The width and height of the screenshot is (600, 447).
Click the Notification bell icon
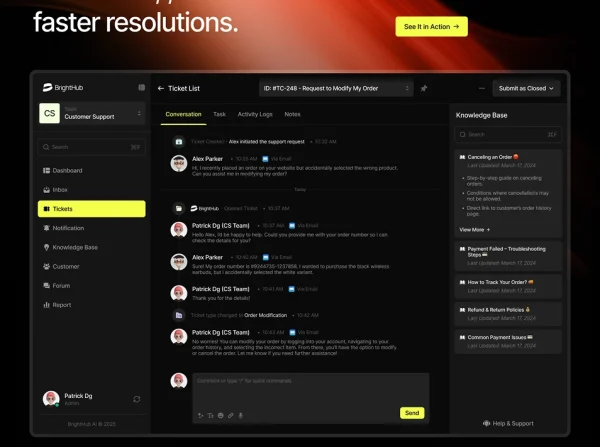coord(46,228)
